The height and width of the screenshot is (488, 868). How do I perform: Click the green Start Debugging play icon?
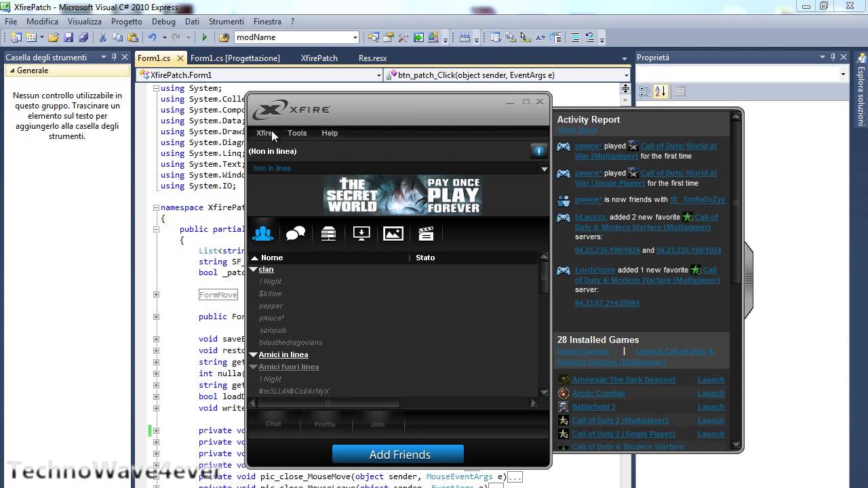click(204, 37)
